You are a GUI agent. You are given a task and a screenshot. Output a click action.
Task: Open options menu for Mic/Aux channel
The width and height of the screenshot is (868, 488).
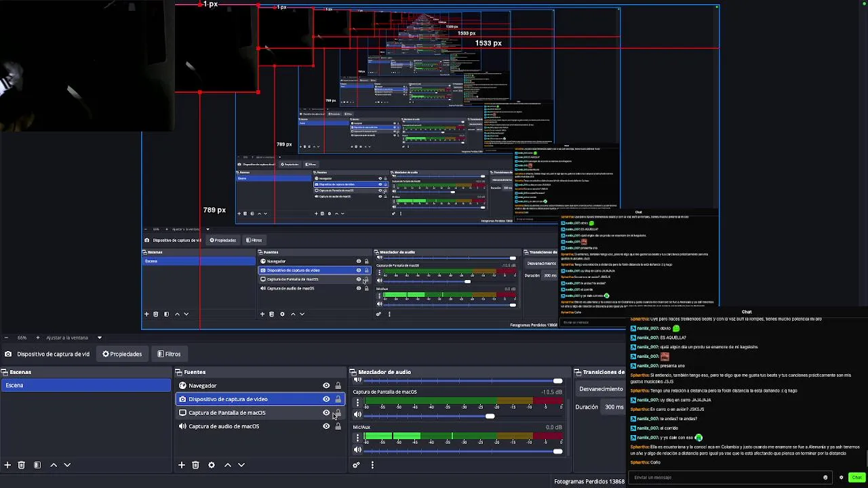point(357,438)
